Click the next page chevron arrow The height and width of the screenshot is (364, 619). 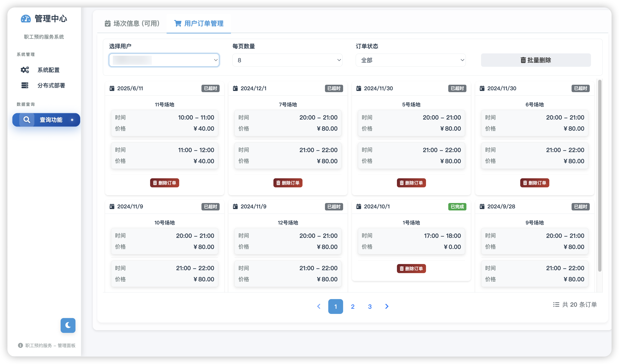tap(387, 306)
